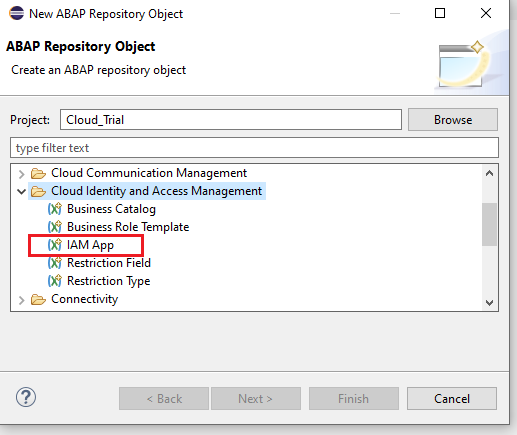
Task: Click the Cancel button
Action: 452,399
